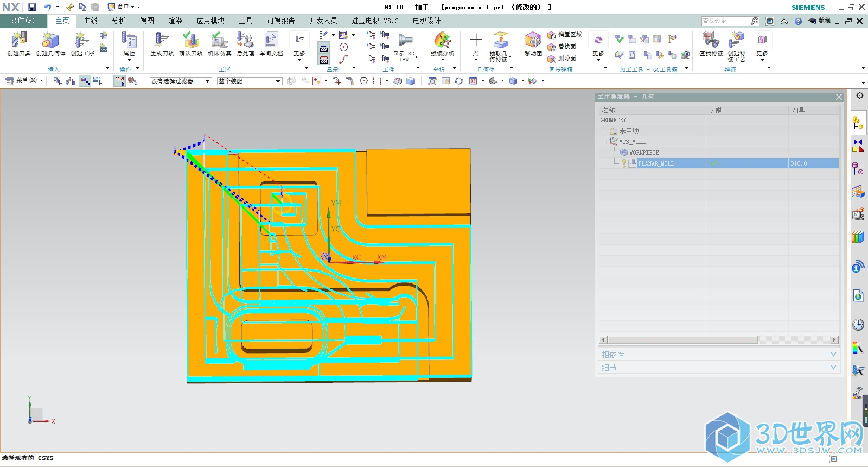Click Replace Face (替换面) tool
The width and height of the screenshot is (868, 467).
(x=562, y=47)
